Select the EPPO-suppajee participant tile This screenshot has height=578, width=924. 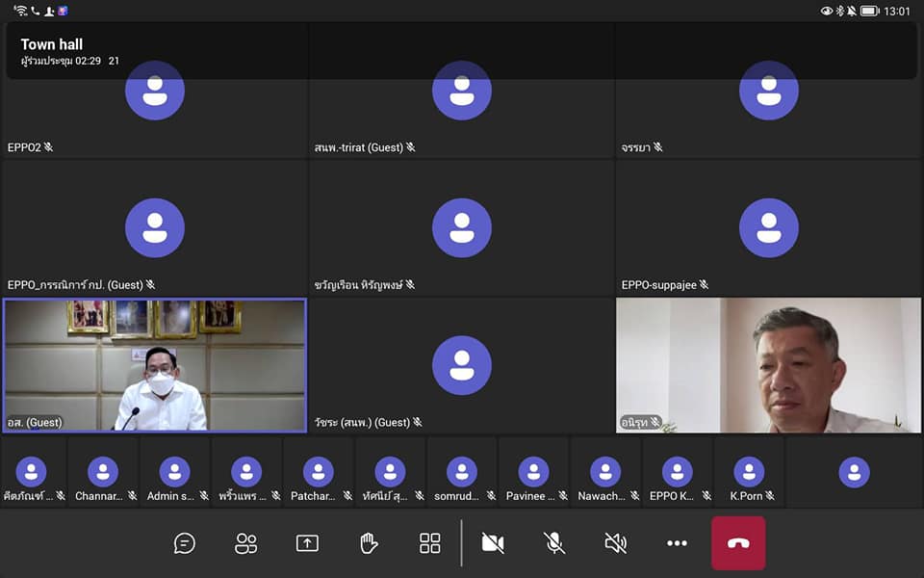point(768,228)
